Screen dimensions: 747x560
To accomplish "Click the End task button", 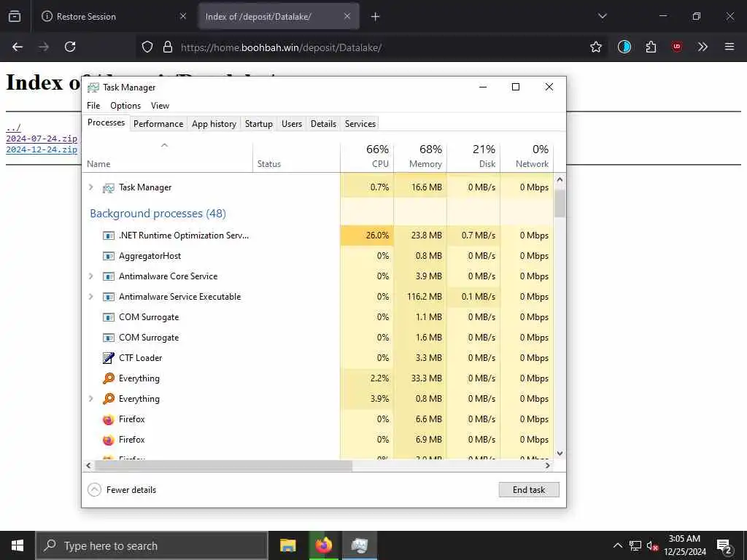I will (x=529, y=489).
